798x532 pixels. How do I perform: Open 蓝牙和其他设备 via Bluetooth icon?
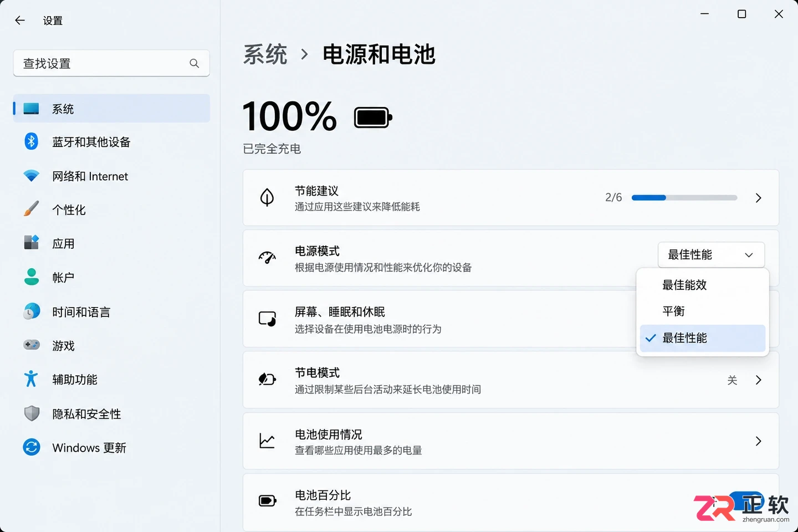click(32, 141)
